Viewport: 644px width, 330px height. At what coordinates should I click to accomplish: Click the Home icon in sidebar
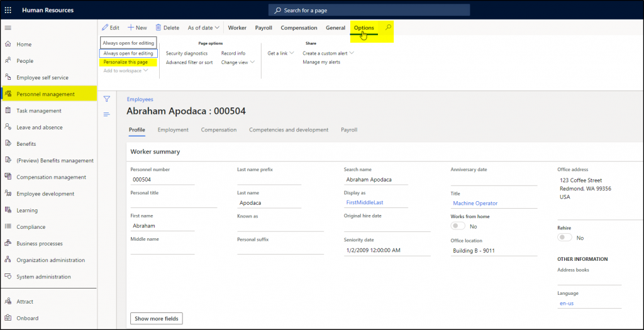point(8,45)
